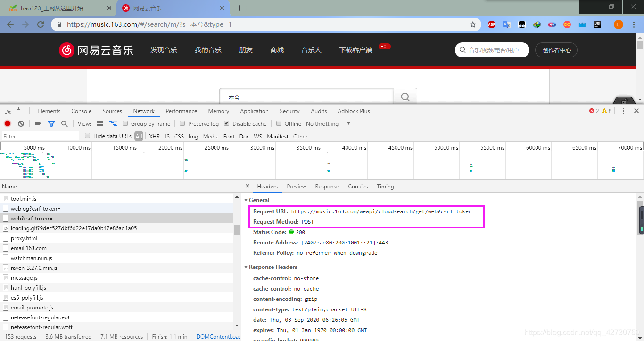This screenshot has height=341, width=644.
Task: Open the Google Translate extension icon
Action: (507, 24)
